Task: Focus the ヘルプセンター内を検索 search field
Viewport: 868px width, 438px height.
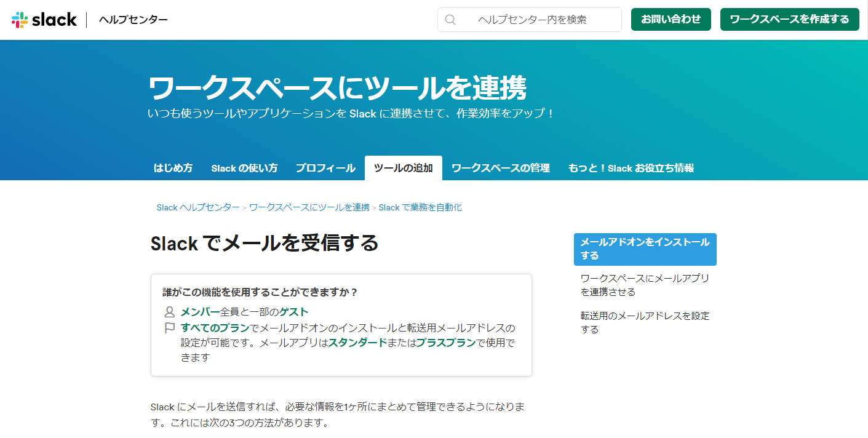Action: pos(530,20)
